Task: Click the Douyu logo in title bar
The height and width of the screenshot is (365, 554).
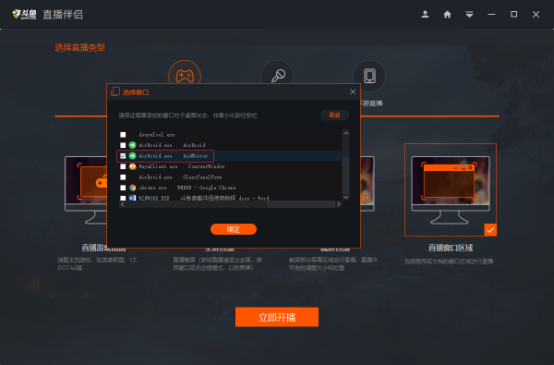Action: point(24,14)
